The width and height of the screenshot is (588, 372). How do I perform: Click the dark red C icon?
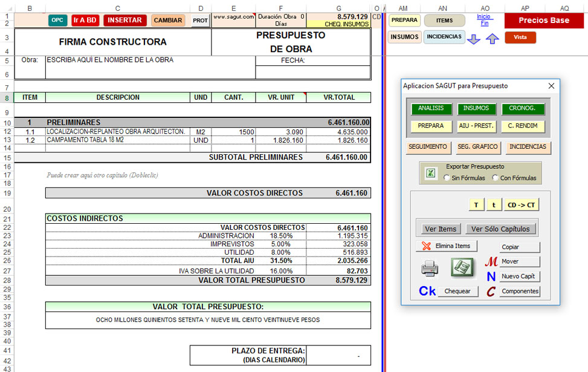tap(491, 292)
